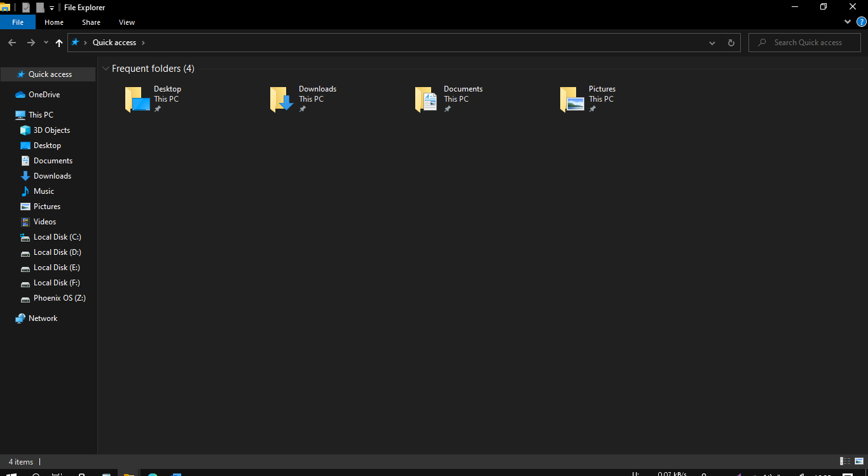Select This PC in the navigation pane
This screenshot has width=868, height=476.
pos(39,114)
